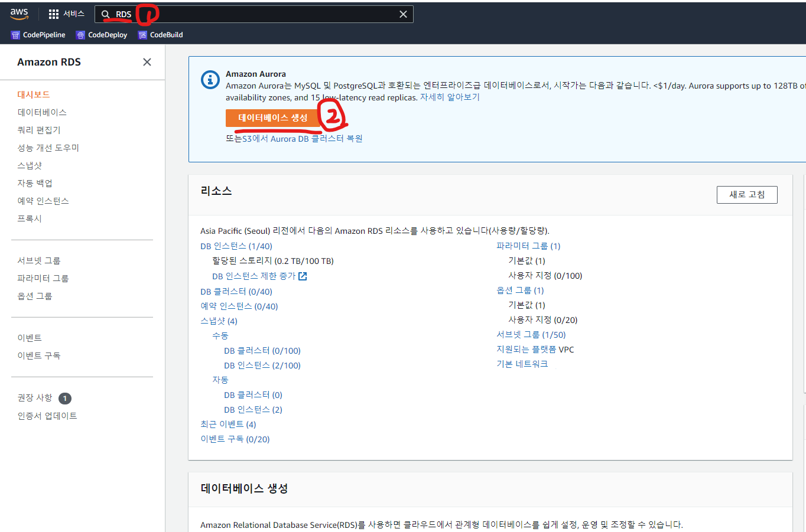Click the search field containing RDS
The width and height of the screenshot is (806, 532).
coord(254,14)
